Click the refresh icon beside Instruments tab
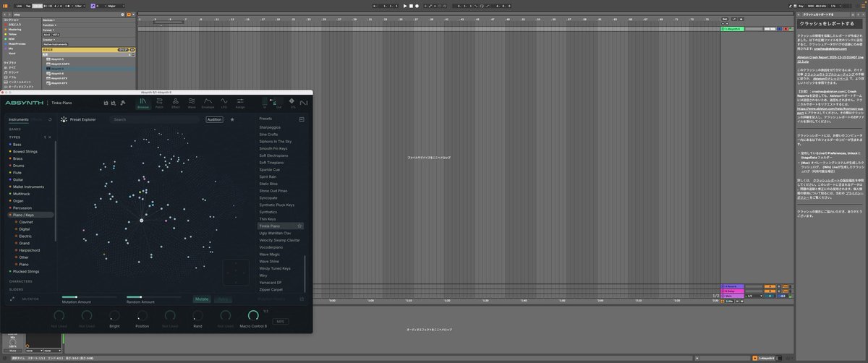This screenshot has width=868, height=363. tap(50, 119)
